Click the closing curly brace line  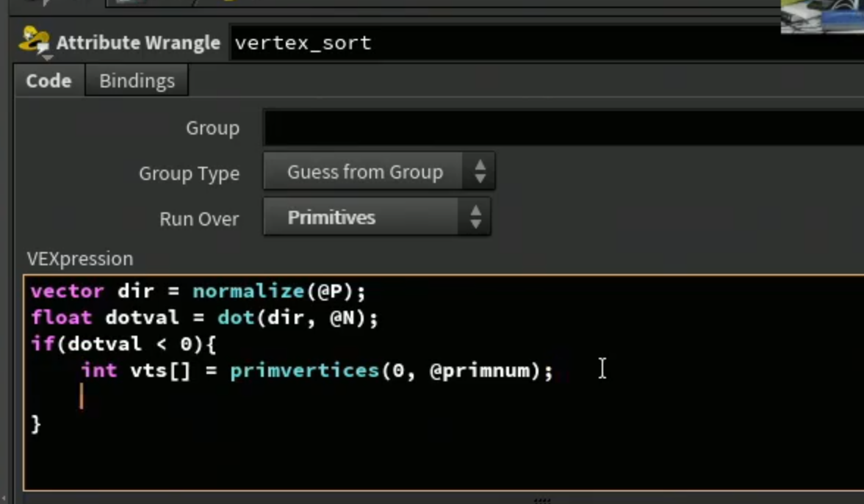(37, 424)
